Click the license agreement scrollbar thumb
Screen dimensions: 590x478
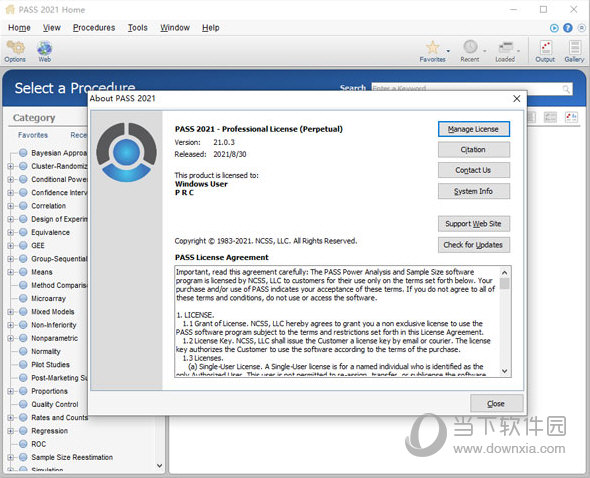click(x=505, y=283)
